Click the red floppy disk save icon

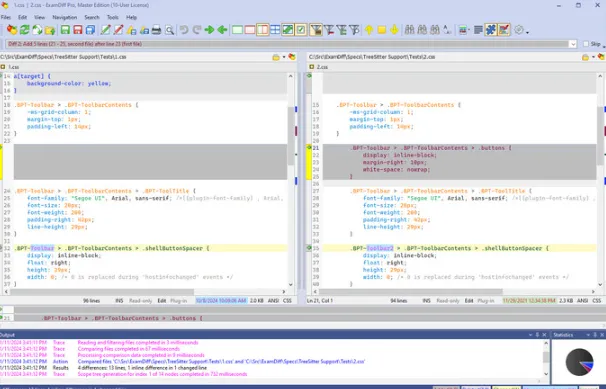click(x=78, y=30)
